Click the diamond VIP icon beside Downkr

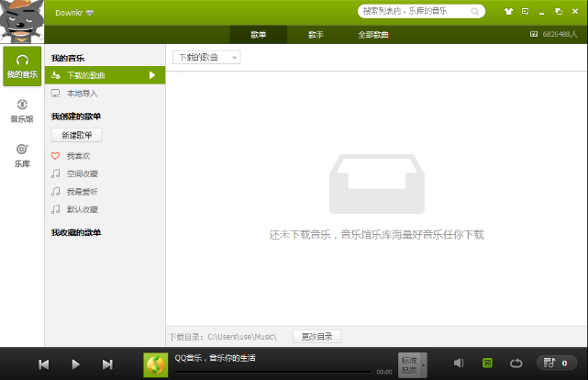tap(90, 13)
